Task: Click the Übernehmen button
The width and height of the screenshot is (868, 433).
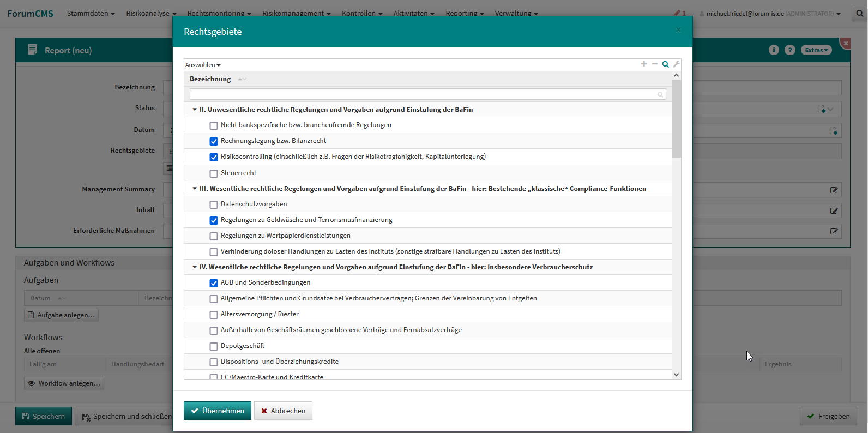Action: [218, 411]
